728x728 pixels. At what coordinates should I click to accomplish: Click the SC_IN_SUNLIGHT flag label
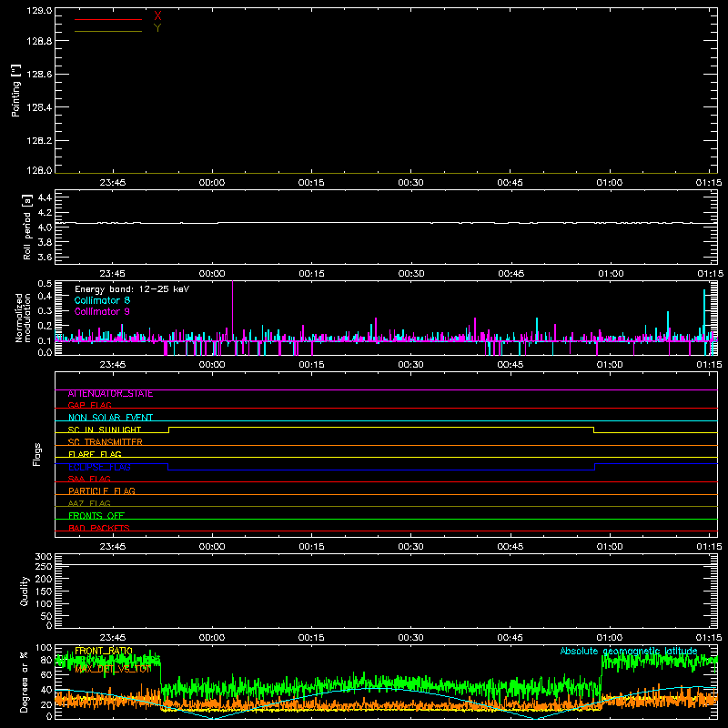click(105, 430)
